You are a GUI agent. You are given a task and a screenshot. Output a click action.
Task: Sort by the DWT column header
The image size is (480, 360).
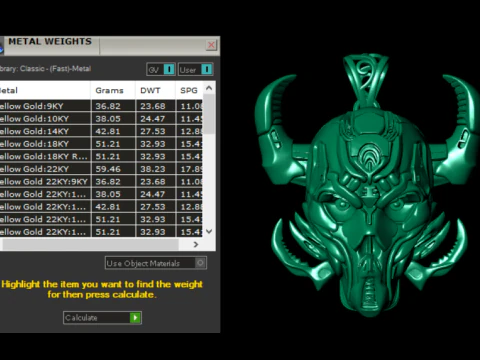(x=155, y=90)
